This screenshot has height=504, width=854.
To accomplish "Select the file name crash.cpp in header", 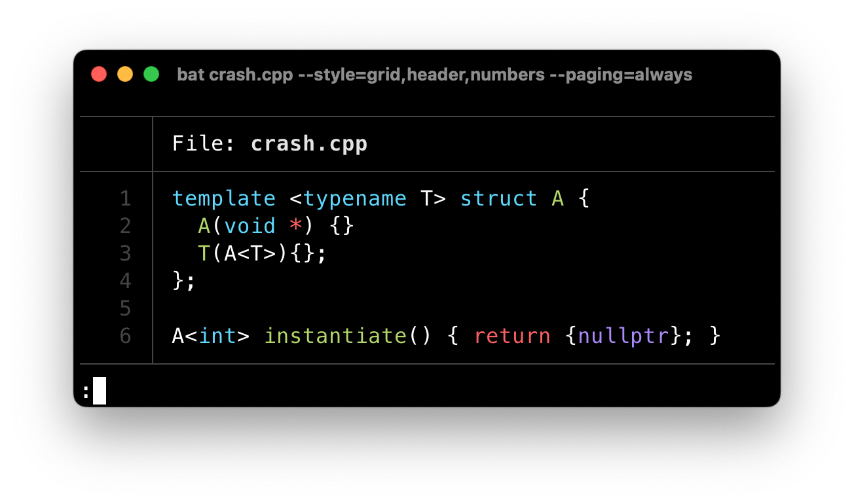I will (309, 144).
